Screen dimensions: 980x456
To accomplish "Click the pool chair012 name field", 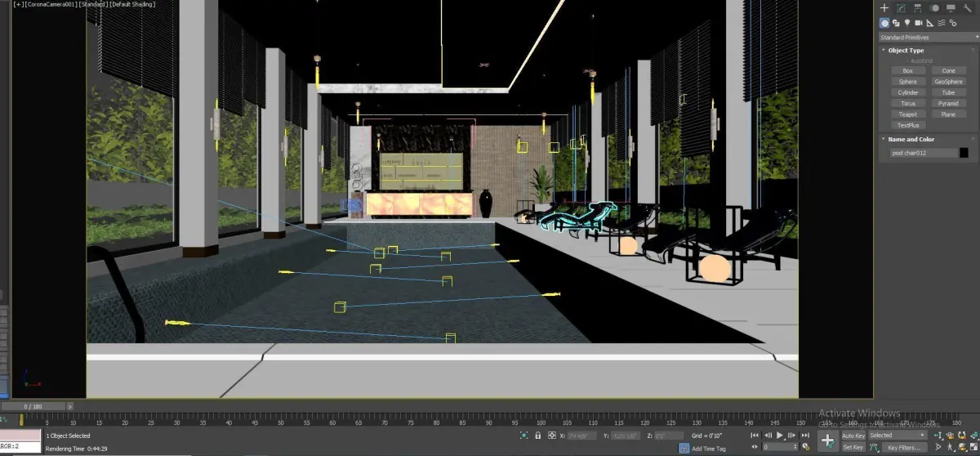I will tap(924, 153).
